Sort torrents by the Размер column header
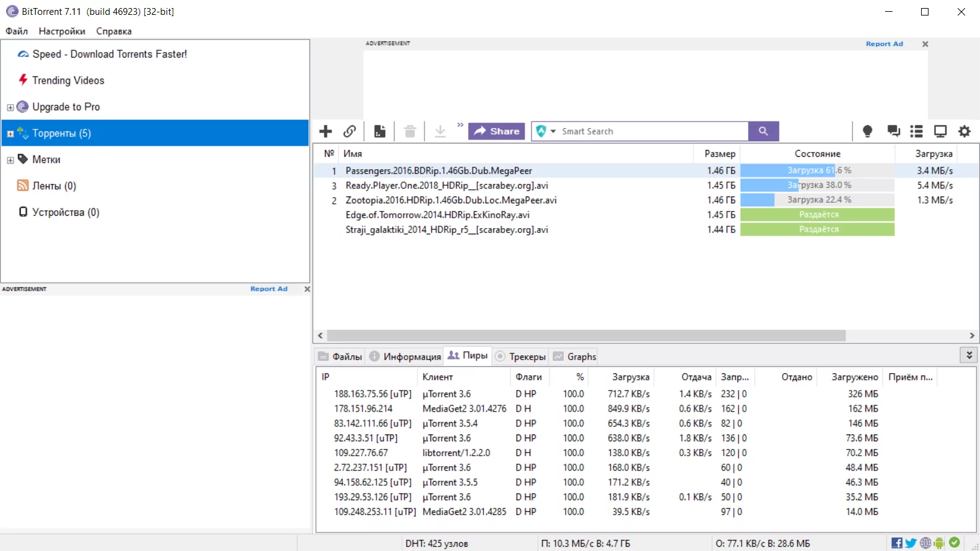The height and width of the screenshot is (551, 980). (716, 154)
